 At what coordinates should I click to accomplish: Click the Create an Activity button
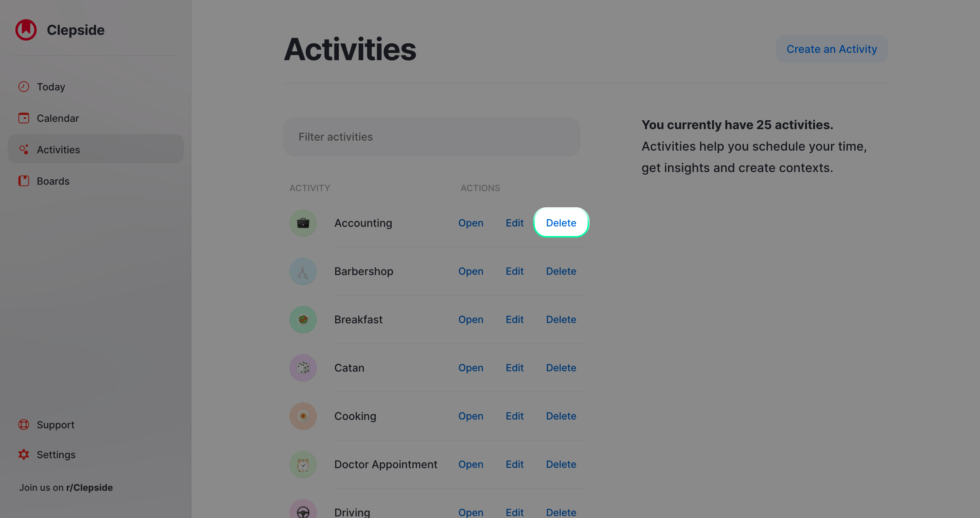point(831,49)
